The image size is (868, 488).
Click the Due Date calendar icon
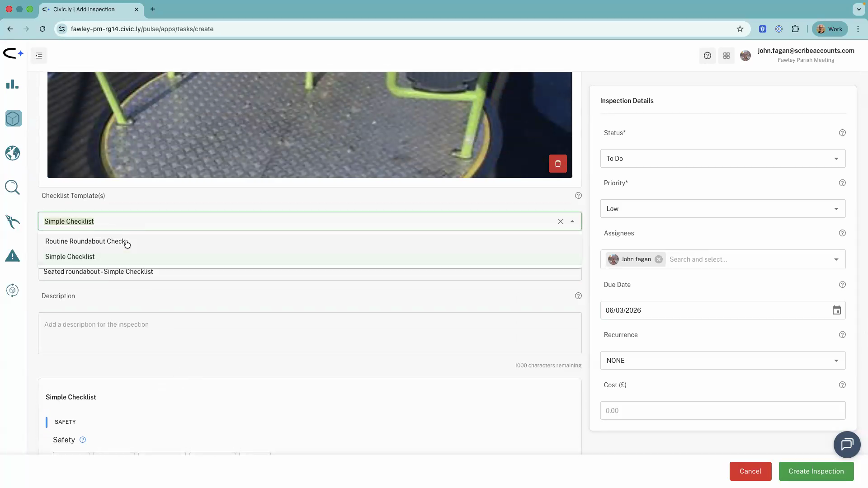point(836,310)
